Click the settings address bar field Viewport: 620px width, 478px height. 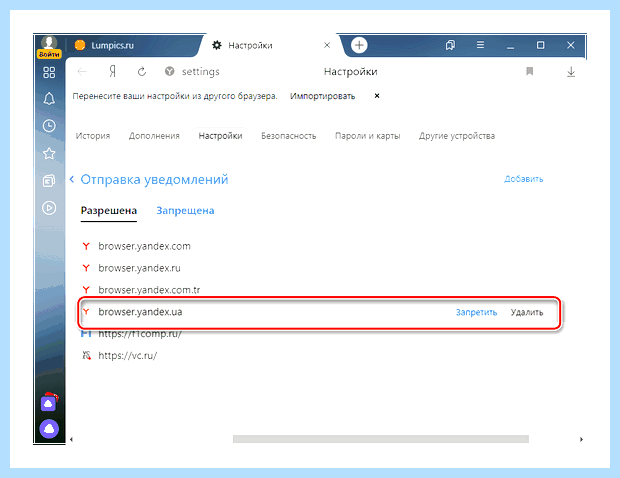[x=200, y=72]
